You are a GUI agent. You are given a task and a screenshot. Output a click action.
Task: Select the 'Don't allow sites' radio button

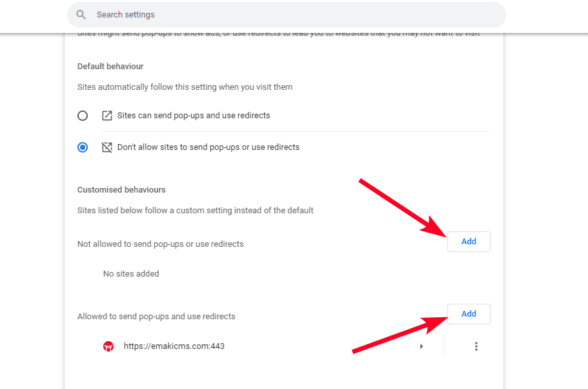tap(83, 147)
